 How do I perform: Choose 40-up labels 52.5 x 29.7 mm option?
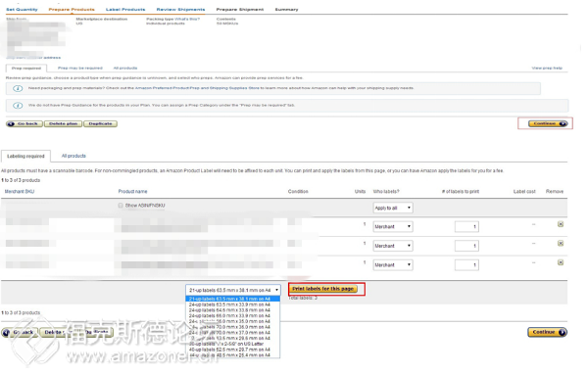[233, 350]
